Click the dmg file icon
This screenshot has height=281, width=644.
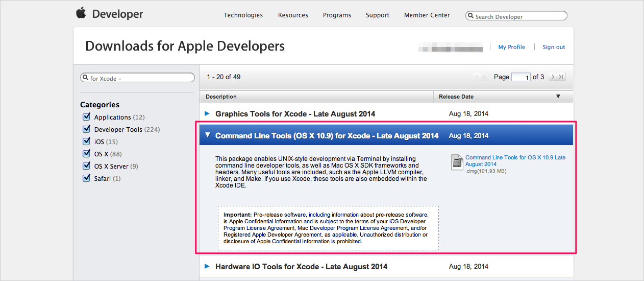(x=457, y=161)
